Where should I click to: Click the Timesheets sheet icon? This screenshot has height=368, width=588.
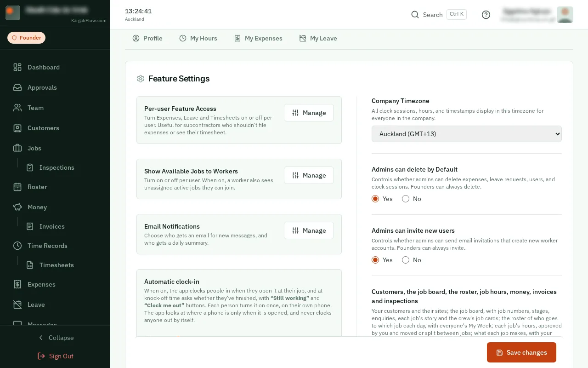point(30,265)
